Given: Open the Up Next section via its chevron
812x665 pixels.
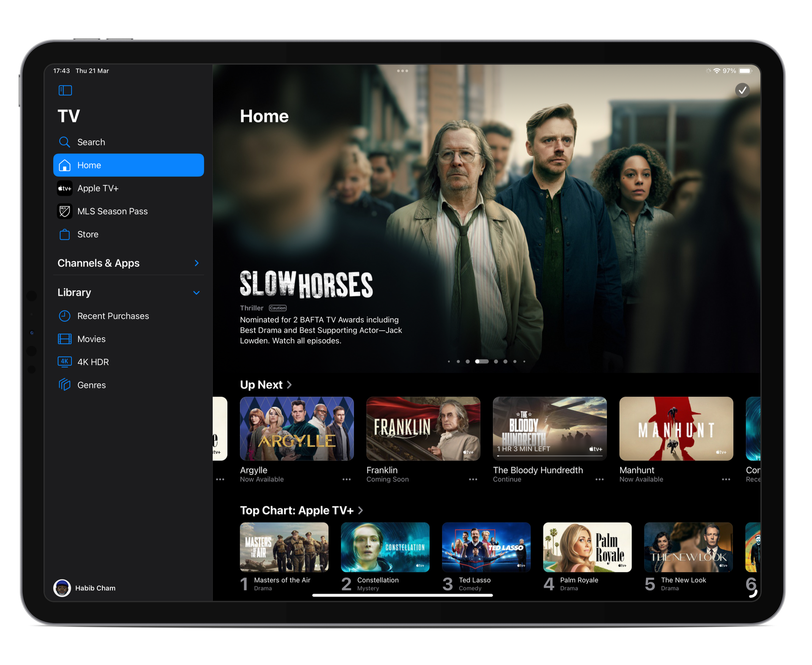Looking at the screenshot, I should pos(290,385).
